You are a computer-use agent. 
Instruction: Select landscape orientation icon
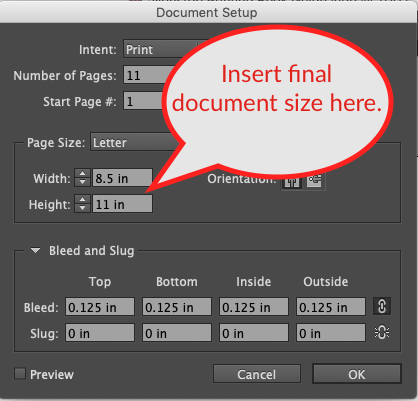[314, 181]
